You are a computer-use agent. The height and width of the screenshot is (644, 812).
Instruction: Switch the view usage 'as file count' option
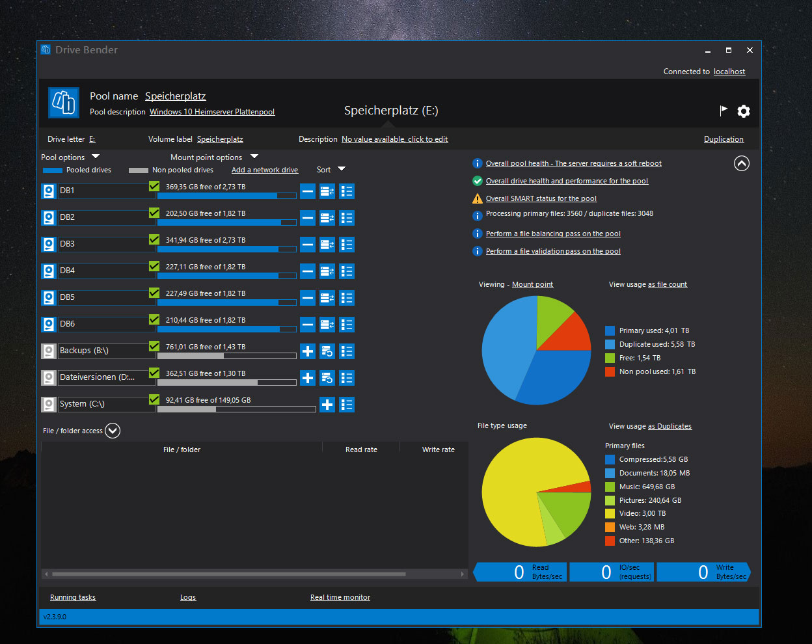coord(668,284)
